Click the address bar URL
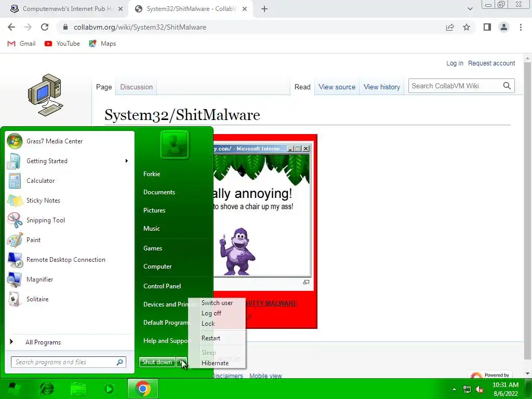Image resolution: width=532 pixels, height=399 pixels. point(140,27)
